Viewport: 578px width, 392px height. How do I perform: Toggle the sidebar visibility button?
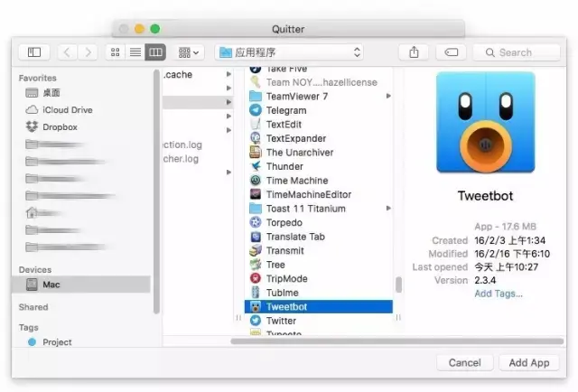(x=34, y=52)
